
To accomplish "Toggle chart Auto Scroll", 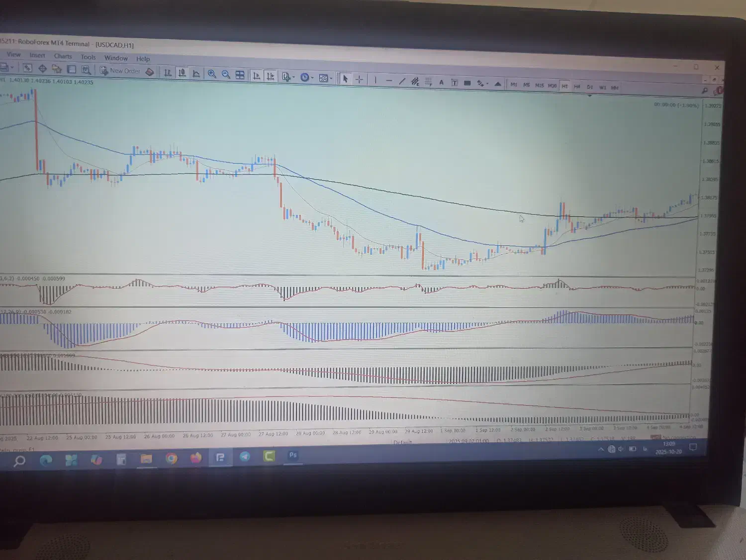I will point(257,76).
